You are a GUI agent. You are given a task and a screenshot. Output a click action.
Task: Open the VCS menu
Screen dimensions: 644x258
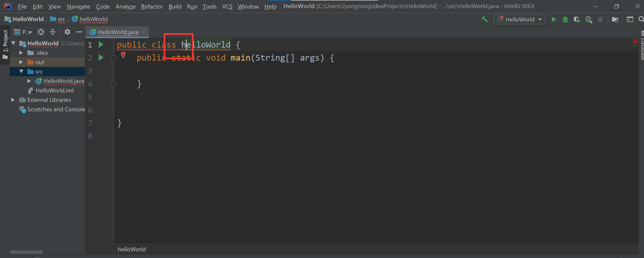coord(227,7)
